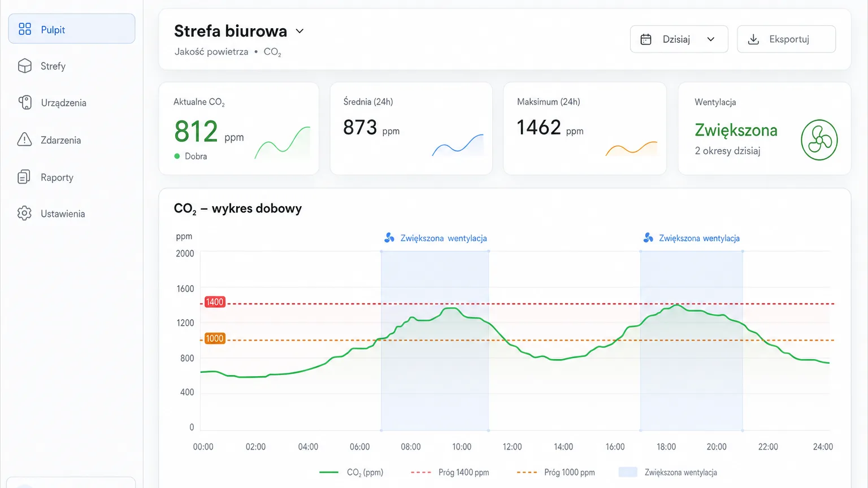Click the download icon on Eksportuj
Viewport: 868px width, 488px height.
click(x=753, y=40)
